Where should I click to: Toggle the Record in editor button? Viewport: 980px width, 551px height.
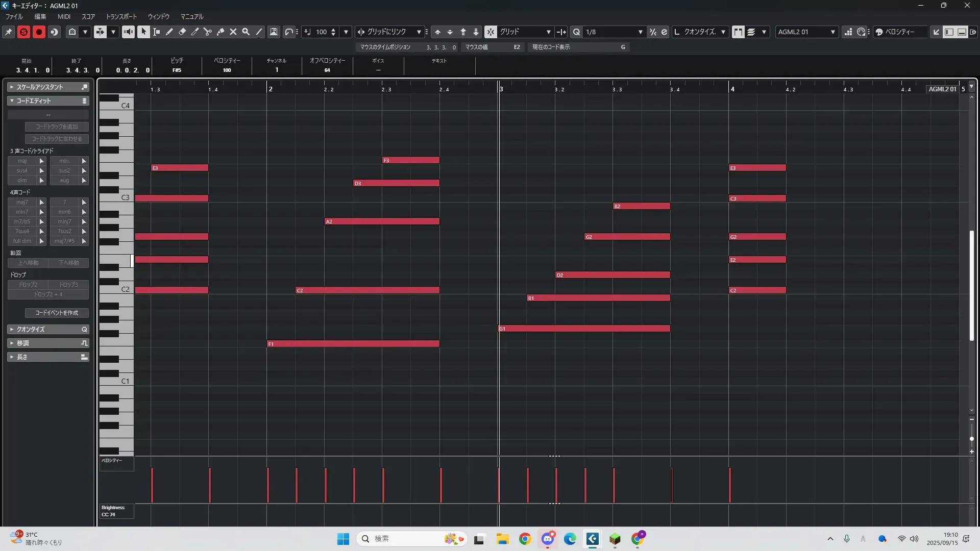coord(39,32)
